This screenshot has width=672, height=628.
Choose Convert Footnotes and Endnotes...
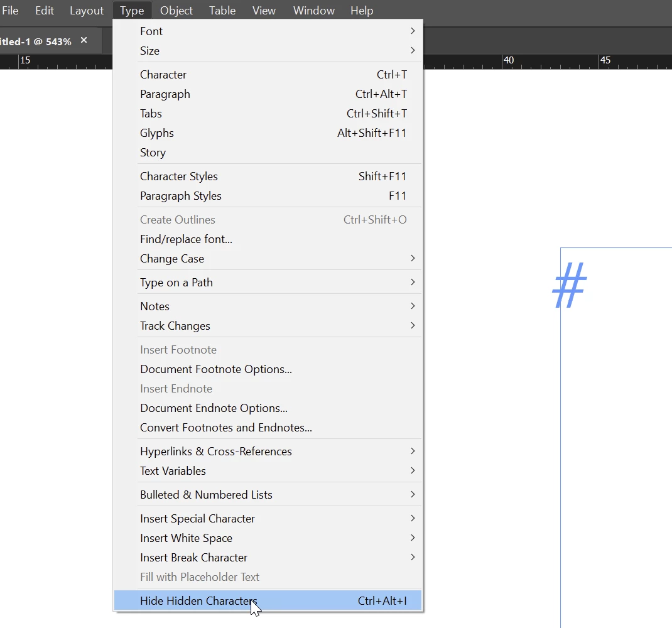268,428
